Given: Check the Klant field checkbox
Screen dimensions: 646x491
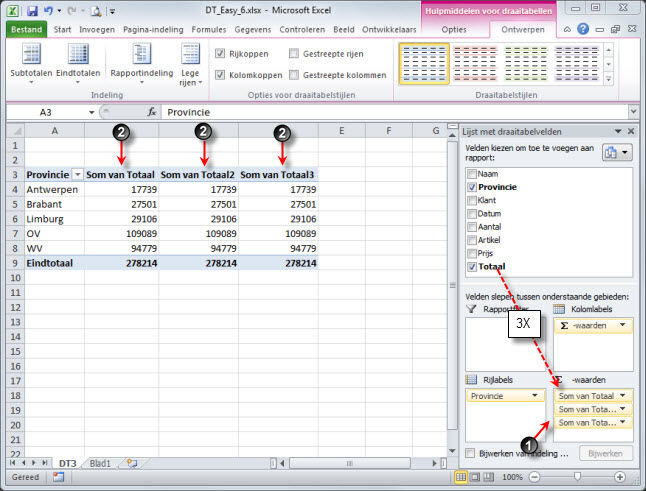Looking at the screenshot, I should (472, 201).
